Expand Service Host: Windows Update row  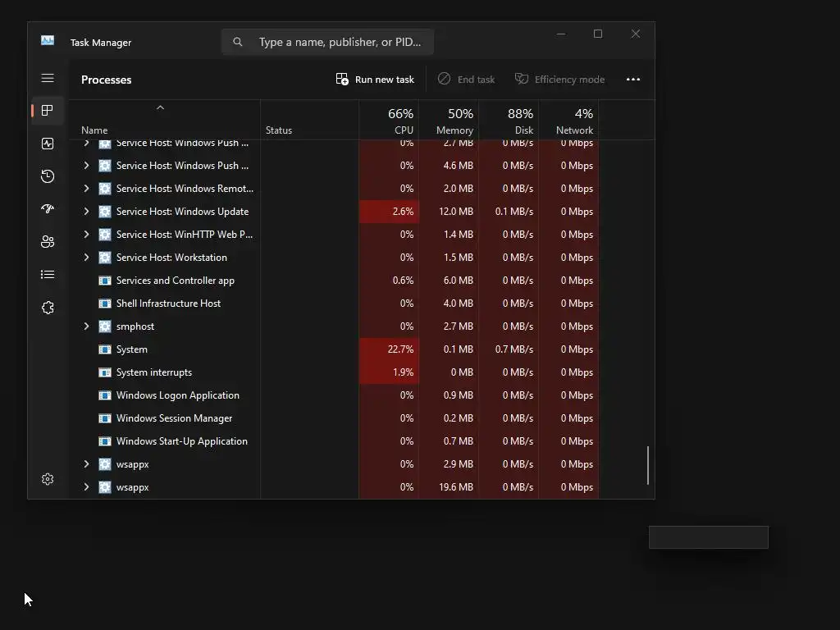[86, 212]
